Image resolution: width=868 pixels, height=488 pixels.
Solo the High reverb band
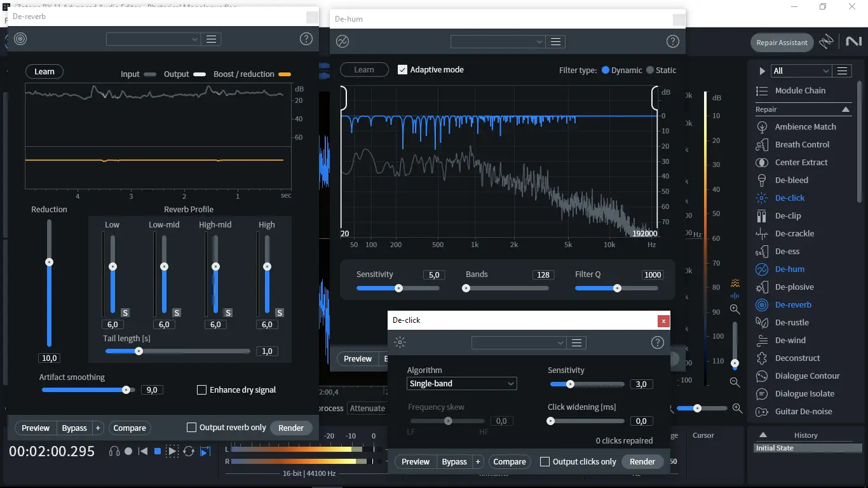coord(280,313)
